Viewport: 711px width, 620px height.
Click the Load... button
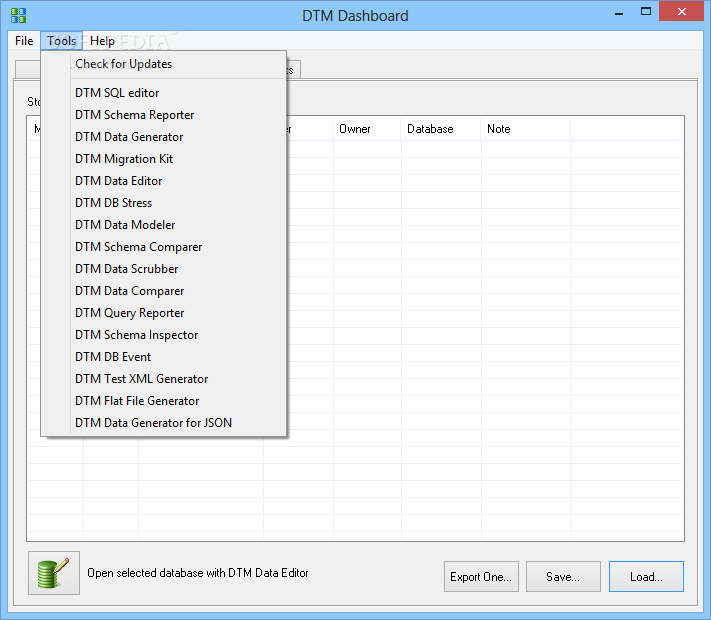click(646, 576)
